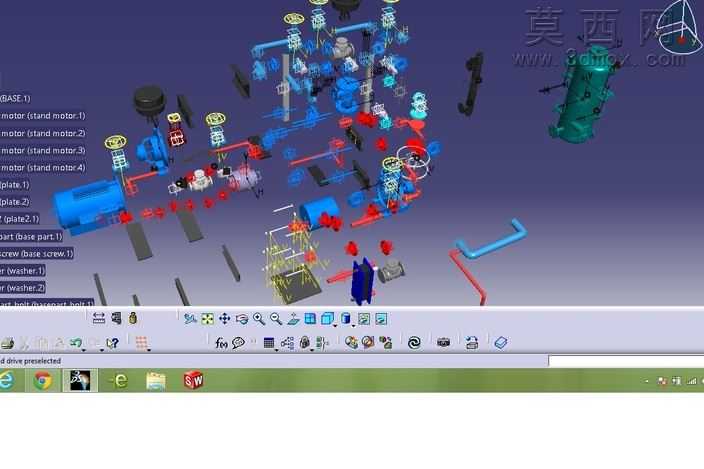Viewport: 704px width, 469px height.
Task: Click the Zoom In magnifier
Action: (259, 319)
